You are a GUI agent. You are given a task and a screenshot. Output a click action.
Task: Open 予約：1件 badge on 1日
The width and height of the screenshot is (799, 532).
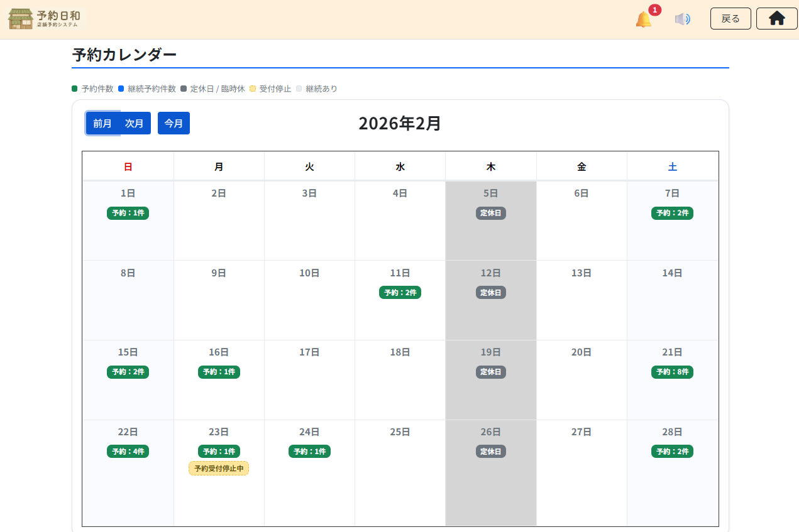pyautogui.click(x=128, y=213)
